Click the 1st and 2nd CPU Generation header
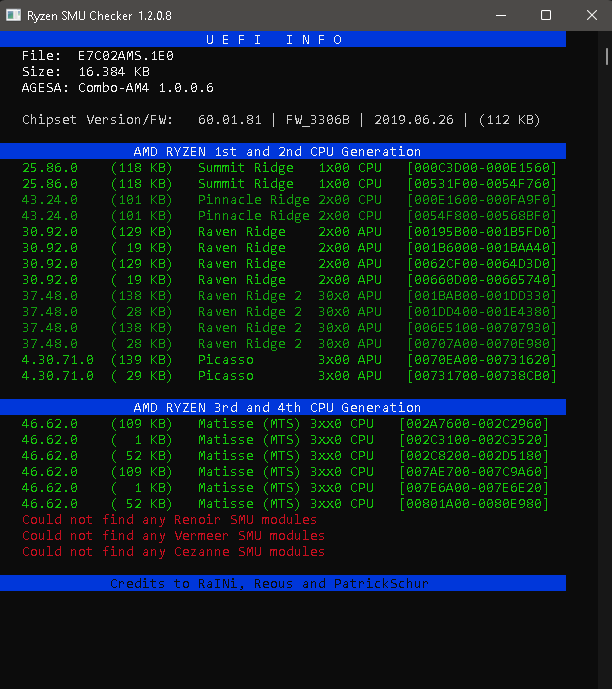The height and width of the screenshot is (689, 612). (x=283, y=152)
